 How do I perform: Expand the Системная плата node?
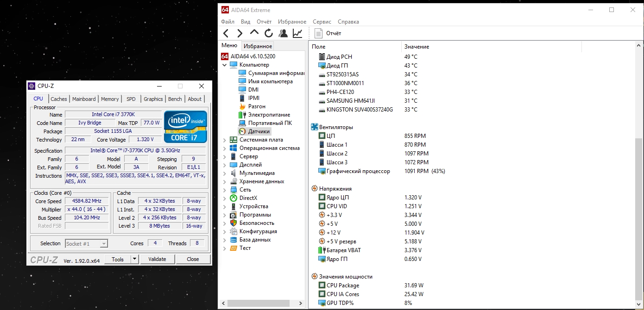(225, 140)
